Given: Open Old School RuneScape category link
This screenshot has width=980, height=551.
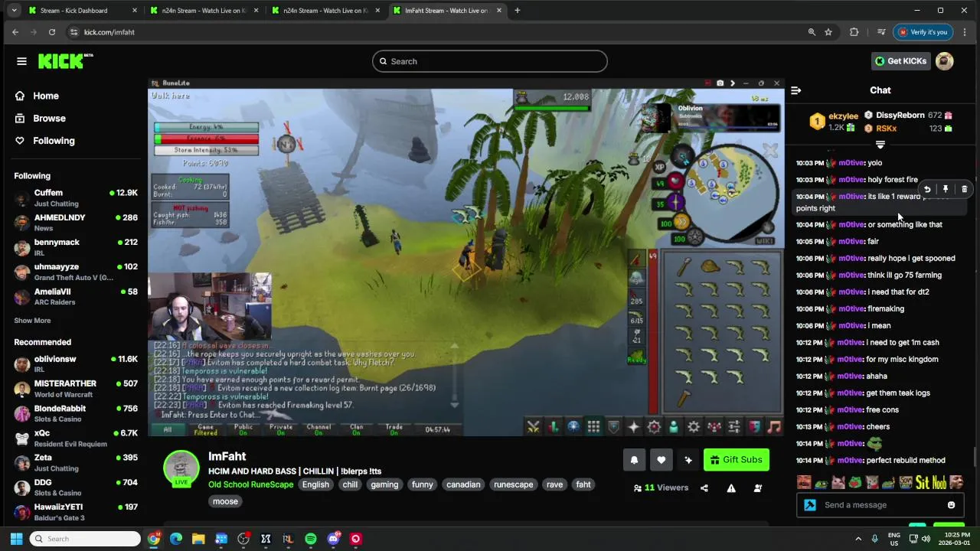Looking at the screenshot, I should [250, 484].
